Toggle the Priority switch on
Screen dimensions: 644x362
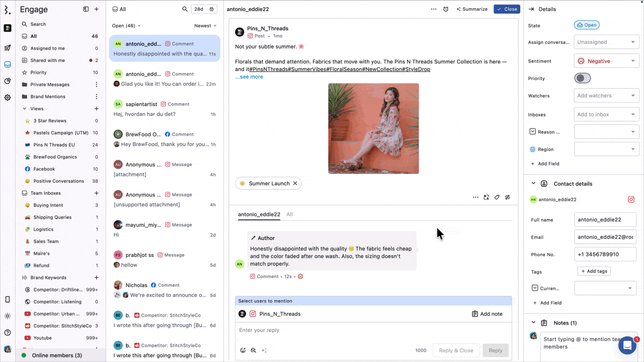[583, 78]
